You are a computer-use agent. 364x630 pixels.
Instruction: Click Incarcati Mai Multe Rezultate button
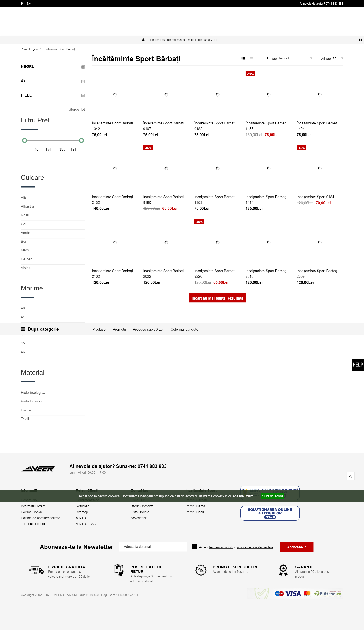217,298
